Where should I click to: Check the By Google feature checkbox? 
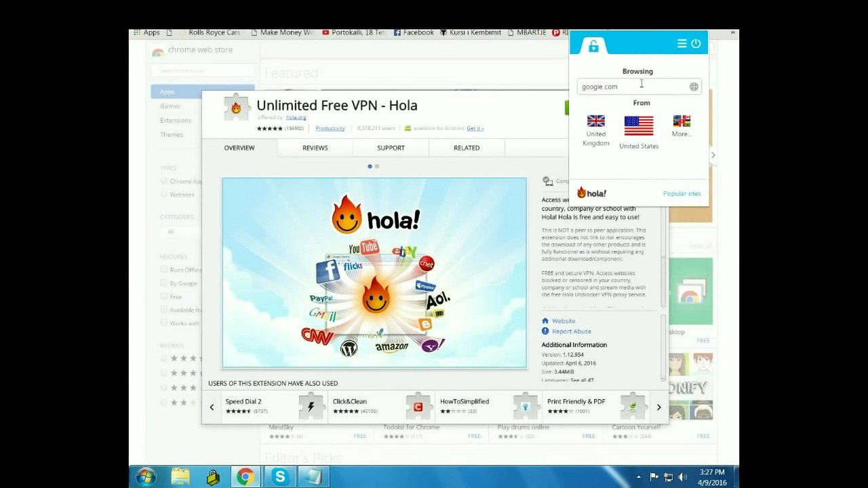click(163, 283)
